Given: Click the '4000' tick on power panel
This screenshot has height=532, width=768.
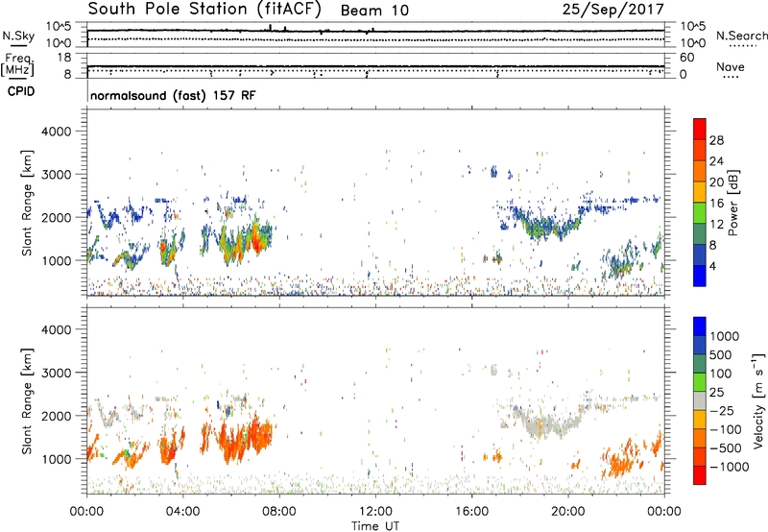Looking at the screenshot, I should pyautogui.click(x=57, y=132).
